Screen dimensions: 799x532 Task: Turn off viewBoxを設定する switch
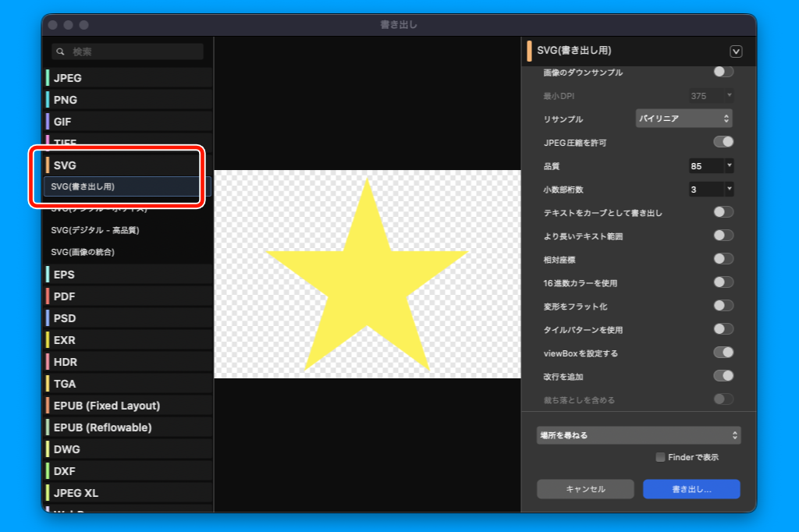point(723,353)
